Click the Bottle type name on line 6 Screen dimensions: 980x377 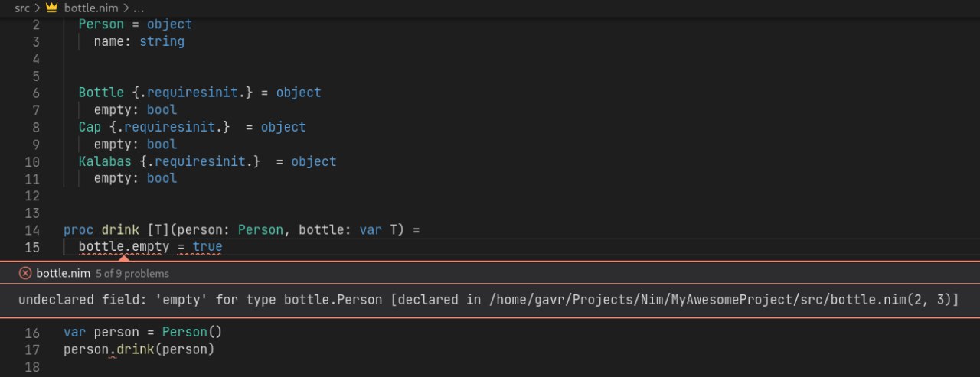101,93
